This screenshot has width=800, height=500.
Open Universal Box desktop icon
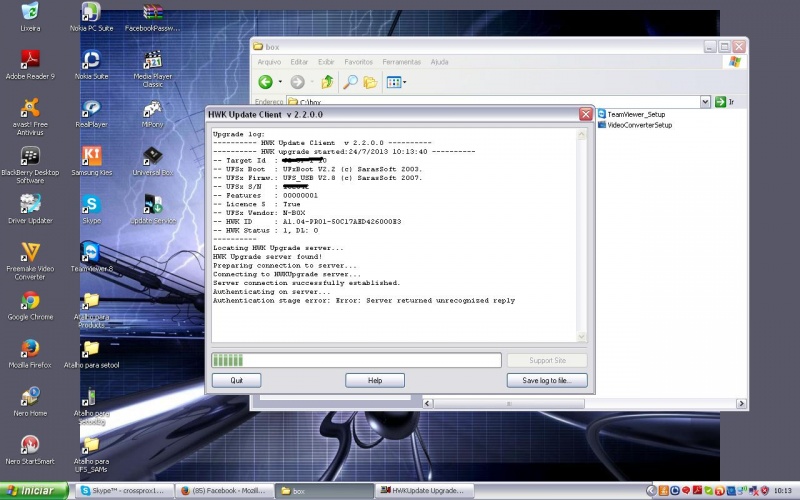153,161
